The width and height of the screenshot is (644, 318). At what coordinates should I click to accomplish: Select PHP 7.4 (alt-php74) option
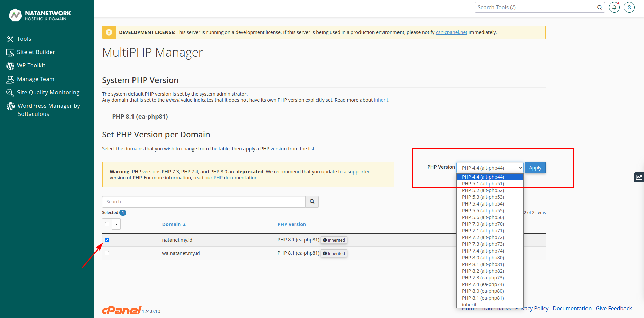pyautogui.click(x=490, y=251)
